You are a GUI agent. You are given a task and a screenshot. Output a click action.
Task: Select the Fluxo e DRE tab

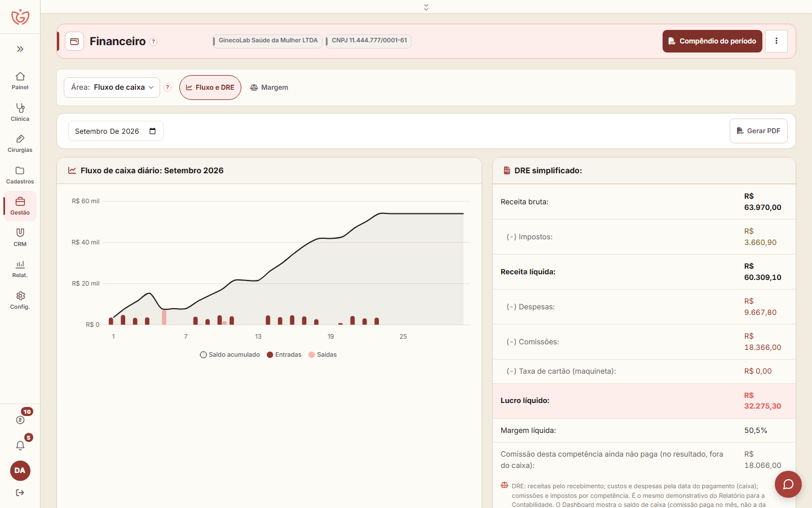click(210, 87)
